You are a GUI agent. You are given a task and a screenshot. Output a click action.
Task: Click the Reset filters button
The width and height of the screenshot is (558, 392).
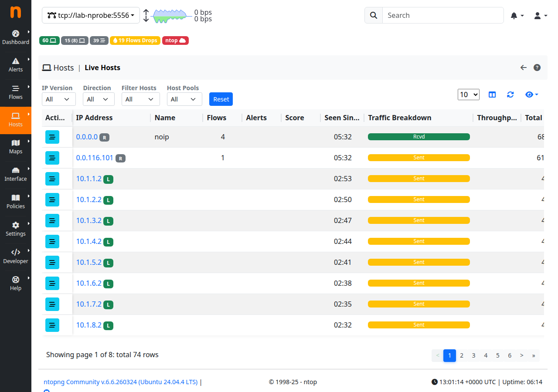coord(221,99)
